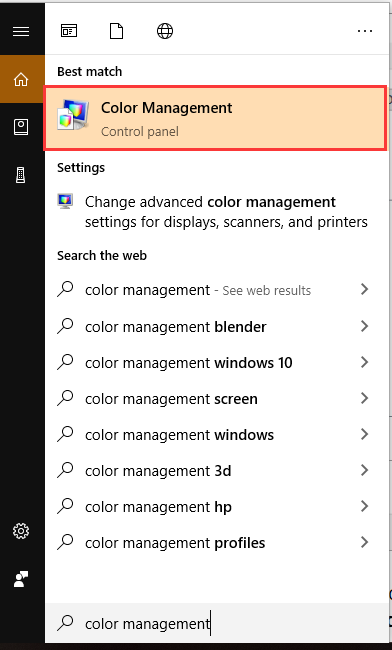Open the Color Management Control panel result
Viewport: 392px width, 650px height.
tap(215, 118)
